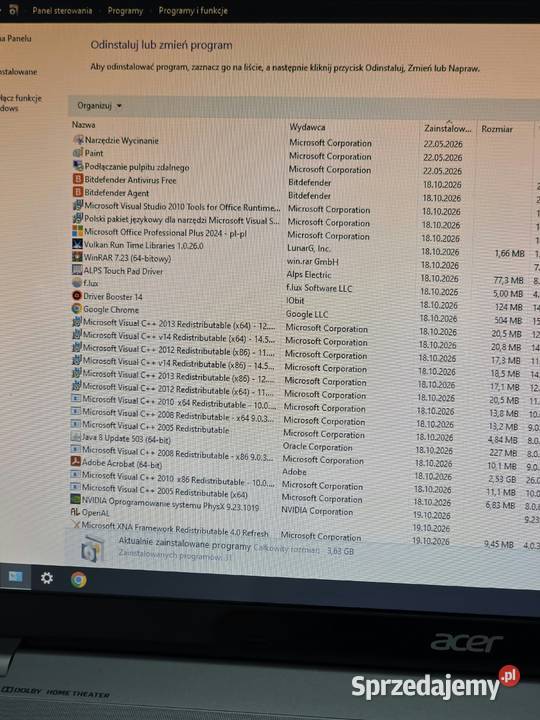The image size is (540, 720).
Task: Launch Chrome from the taskbar
Action: (x=79, y=579)
